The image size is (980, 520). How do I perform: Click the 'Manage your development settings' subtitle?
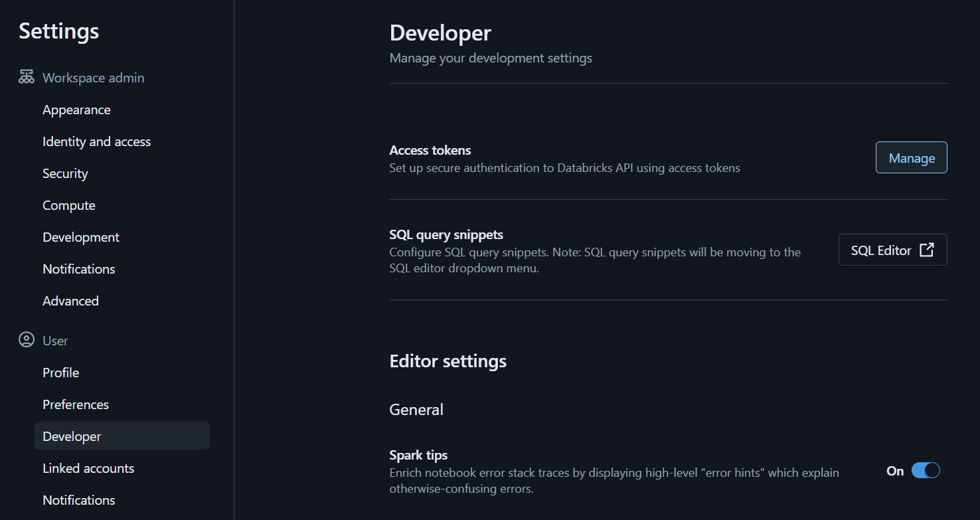(491, 58)
